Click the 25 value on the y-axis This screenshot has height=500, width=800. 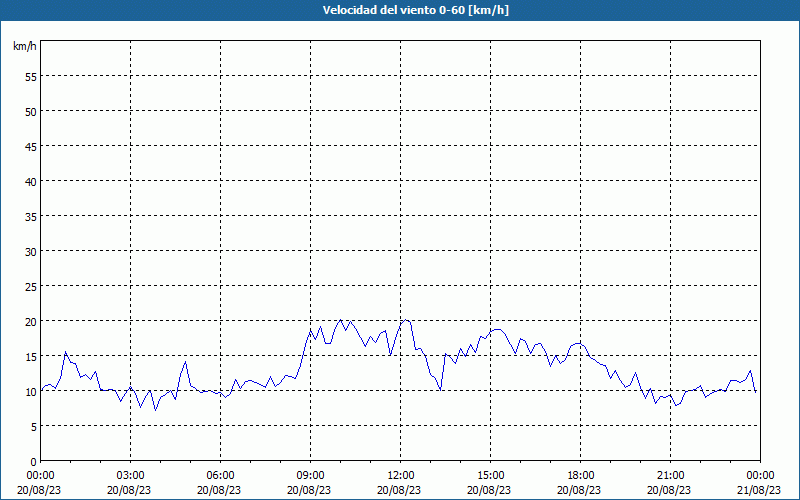[31, 287]
